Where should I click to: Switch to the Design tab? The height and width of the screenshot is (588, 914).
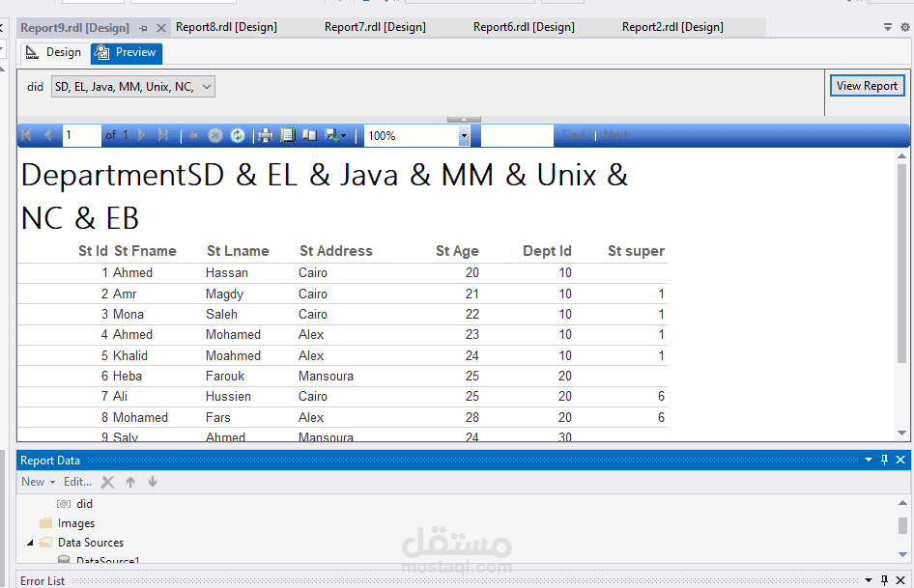pos(54,52)
